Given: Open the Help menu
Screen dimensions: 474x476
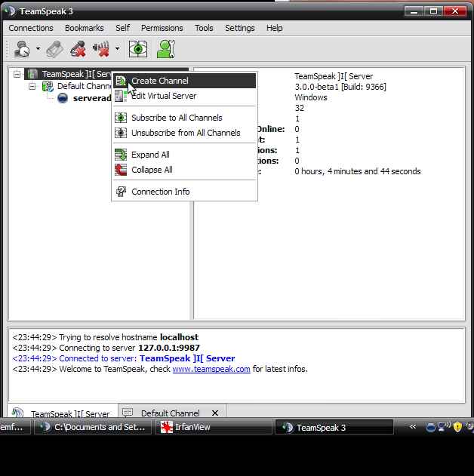Looking at the screenshot, I should [x=275, y=28].
